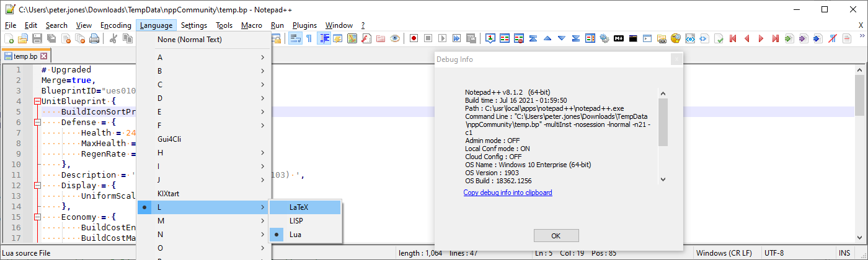Select None (Normal Text) language
Screen dimensions: 868x260
(203, 39)
